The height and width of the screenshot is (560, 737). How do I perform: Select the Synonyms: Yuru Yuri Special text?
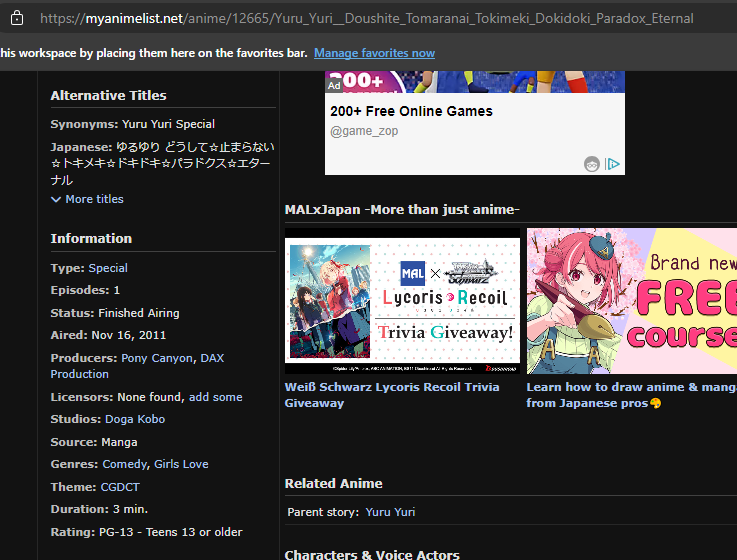pos(133,124)
